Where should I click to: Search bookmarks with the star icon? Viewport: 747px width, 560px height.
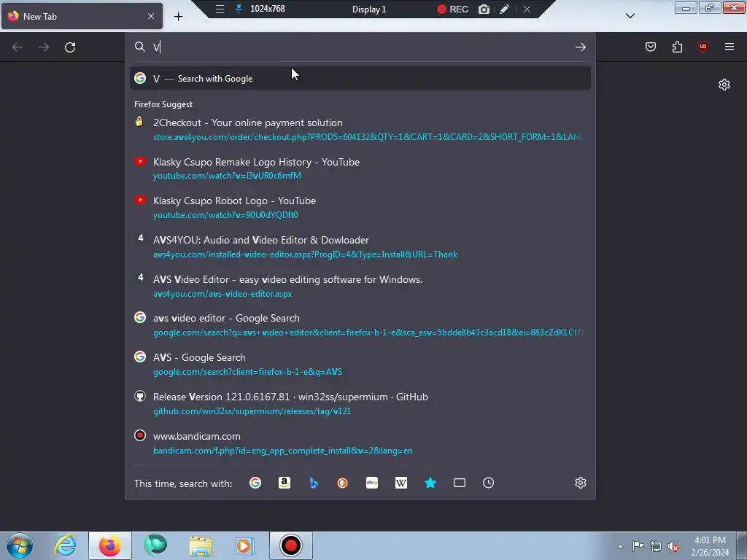point(430,483)
